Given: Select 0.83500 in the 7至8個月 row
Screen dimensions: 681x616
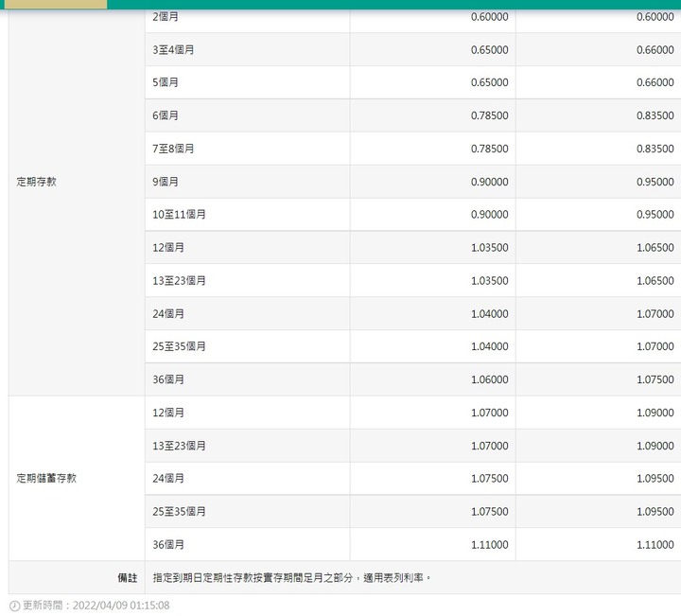Looking at the screenshot, I should pyautogui.click(x=655, y=149).
